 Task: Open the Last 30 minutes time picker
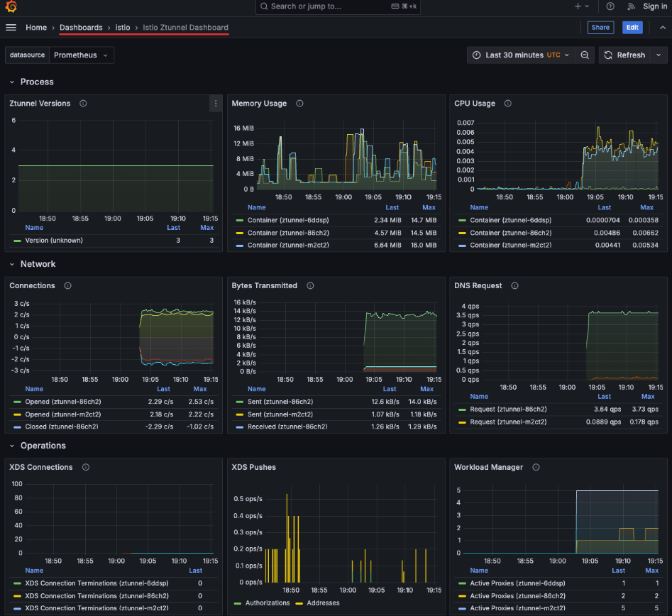coord(520,55)
